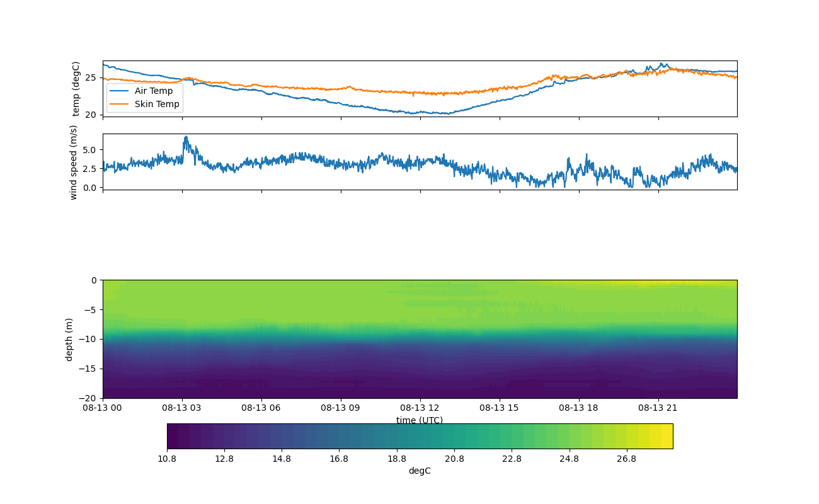
Task: Select the 08-13 12 time tick label
Action: pos(420,408)
